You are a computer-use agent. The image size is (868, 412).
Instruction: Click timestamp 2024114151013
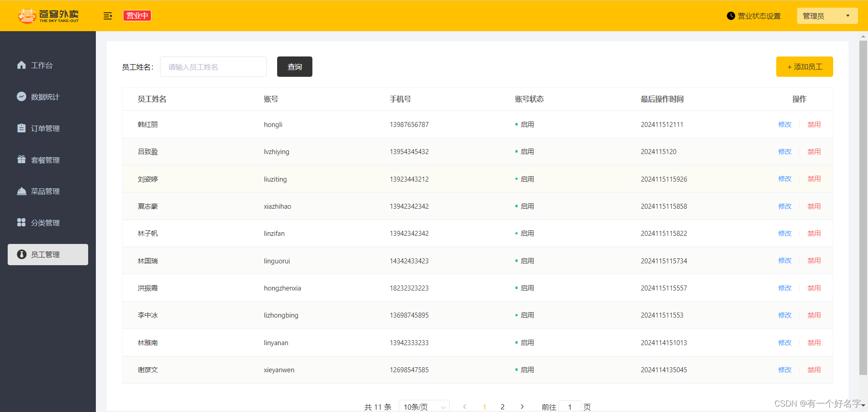tap(664, 342)
